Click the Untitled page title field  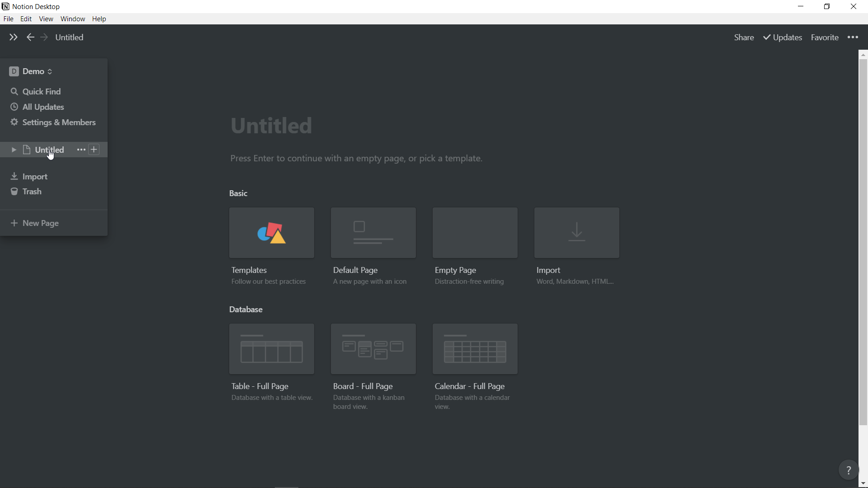272,125
